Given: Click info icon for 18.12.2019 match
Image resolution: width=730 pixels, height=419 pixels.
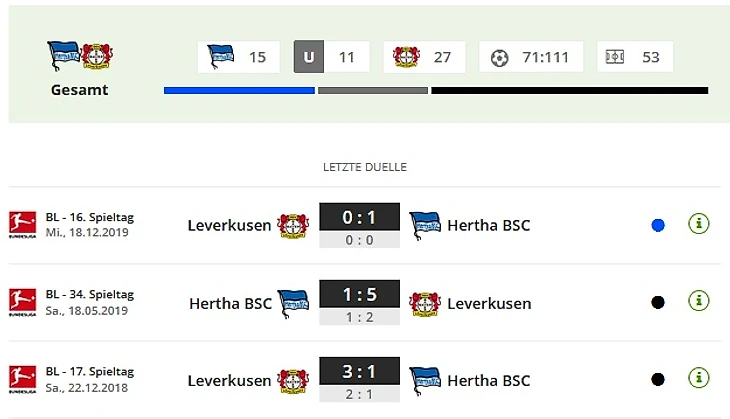Looking at the screenshot, I should coord(698,224).
